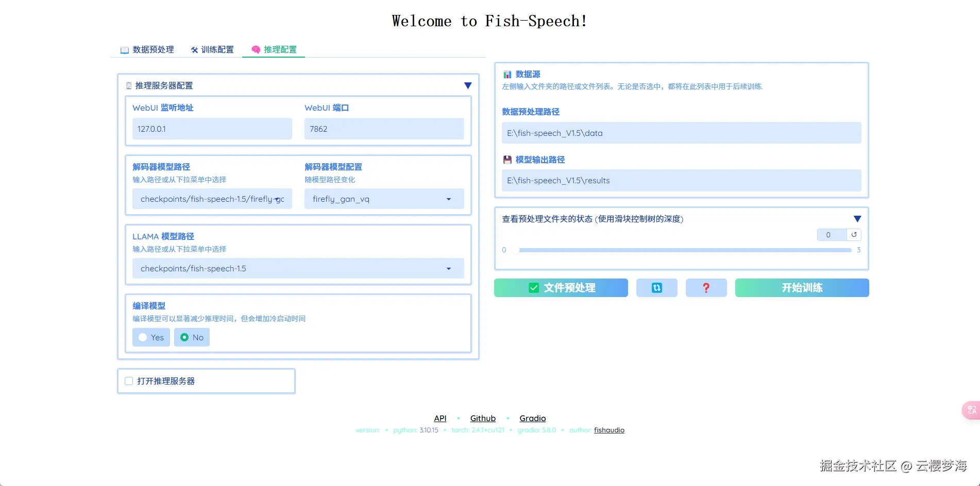Open the firefly_gan_vq configuration dropdown

[448, 199]
